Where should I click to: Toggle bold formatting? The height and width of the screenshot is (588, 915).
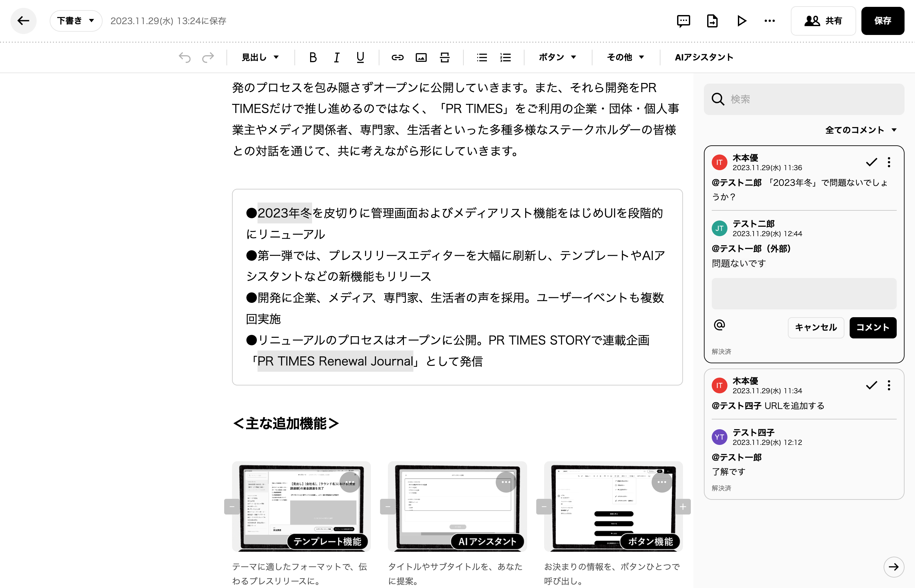(x=313, y=57)
